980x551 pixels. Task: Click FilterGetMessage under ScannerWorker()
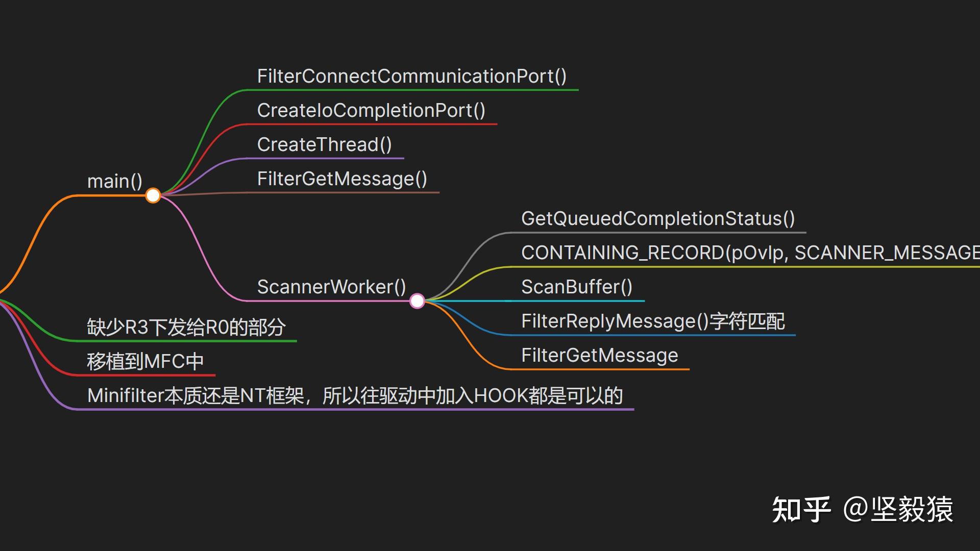click(x=599, y=355)
